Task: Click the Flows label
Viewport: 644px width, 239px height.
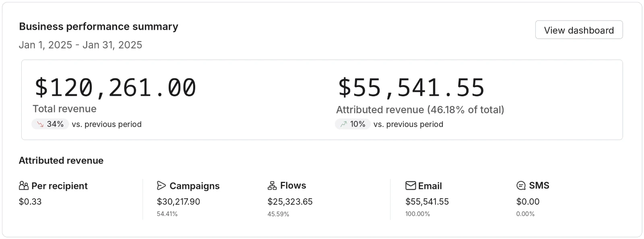Action: click(x=293, y=185)
